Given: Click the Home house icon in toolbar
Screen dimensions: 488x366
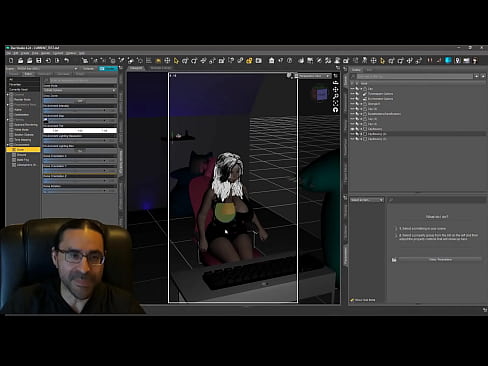Looking at the screenshot, I should pyautogui.click(x=272, y=60).
